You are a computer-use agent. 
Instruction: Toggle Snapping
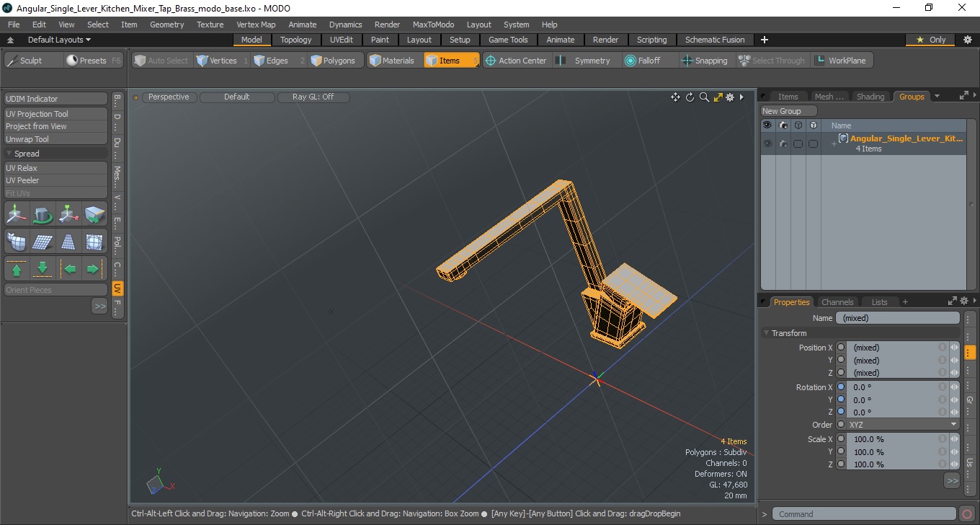coord(705,61)
